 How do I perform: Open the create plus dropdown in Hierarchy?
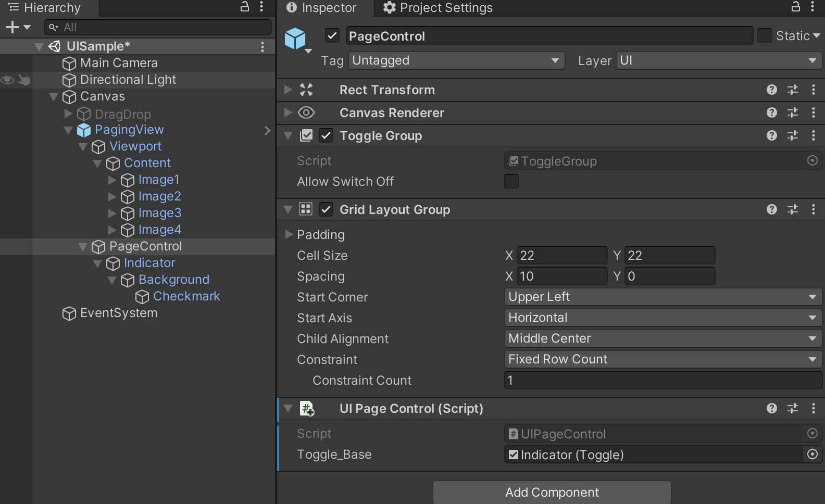[x=18, y=27]
